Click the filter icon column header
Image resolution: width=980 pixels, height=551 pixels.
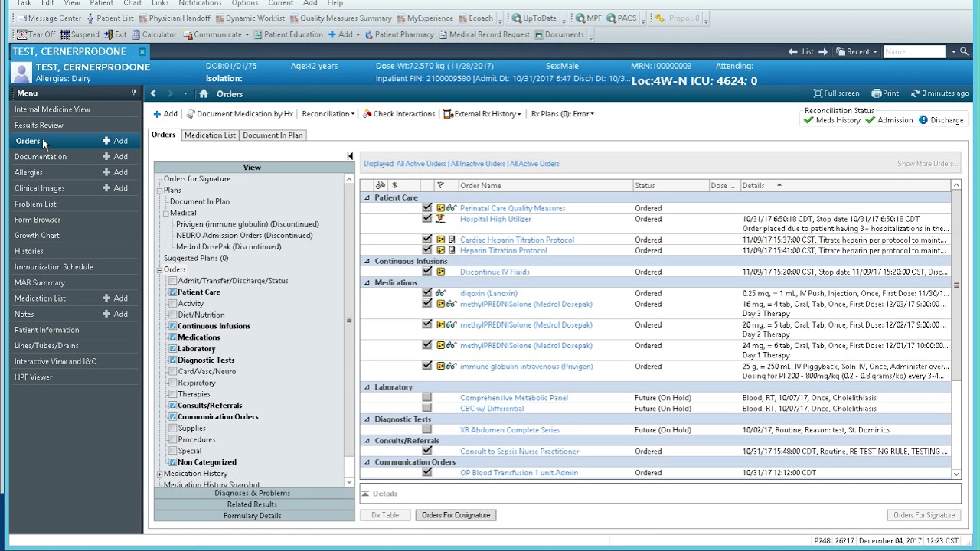point(440,185)
